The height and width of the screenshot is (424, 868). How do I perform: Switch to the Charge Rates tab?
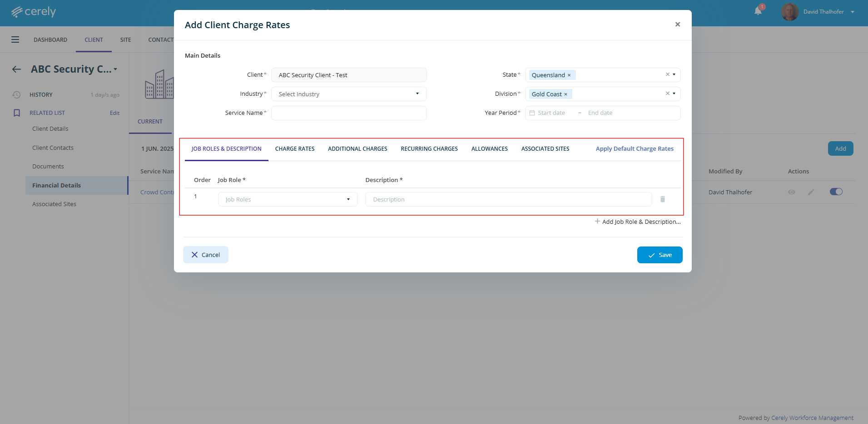pos(294,149)
